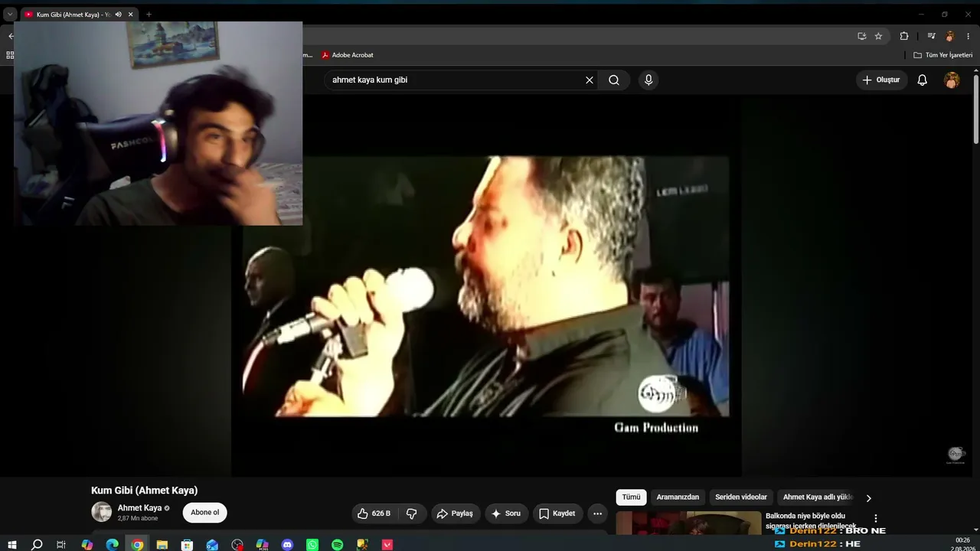Click the Kum Gibi video player
980x551 pixels.
click(x=486, y=286)
